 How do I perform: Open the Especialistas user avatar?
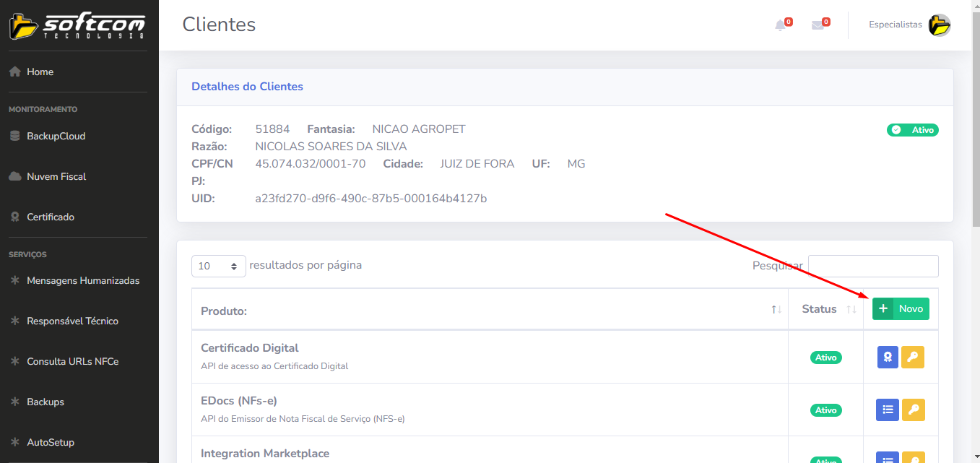click(939, 25)
